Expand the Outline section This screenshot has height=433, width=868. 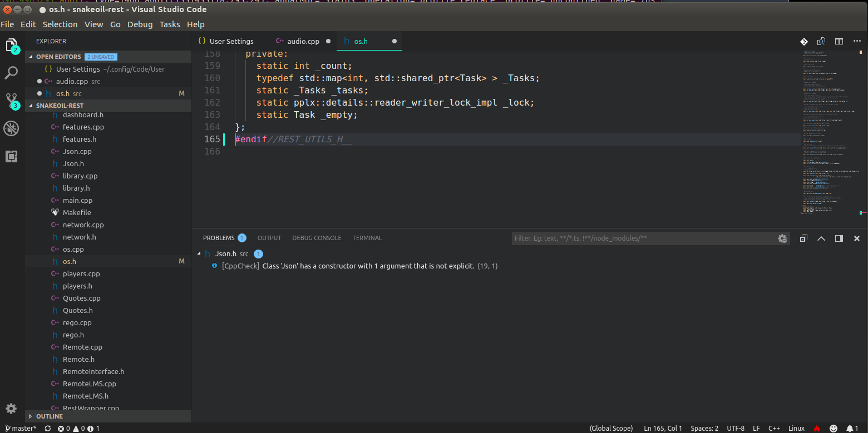tap(31, 416)
